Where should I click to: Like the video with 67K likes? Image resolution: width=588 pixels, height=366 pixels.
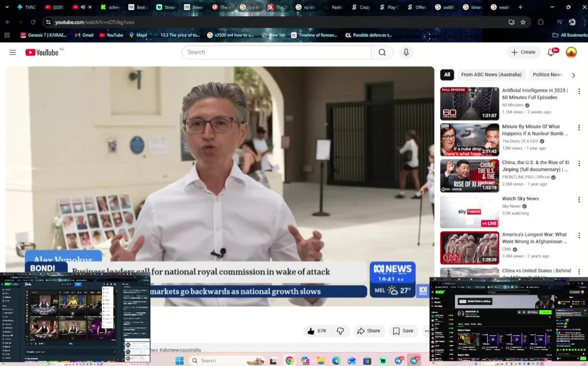[x=317, y=331]
